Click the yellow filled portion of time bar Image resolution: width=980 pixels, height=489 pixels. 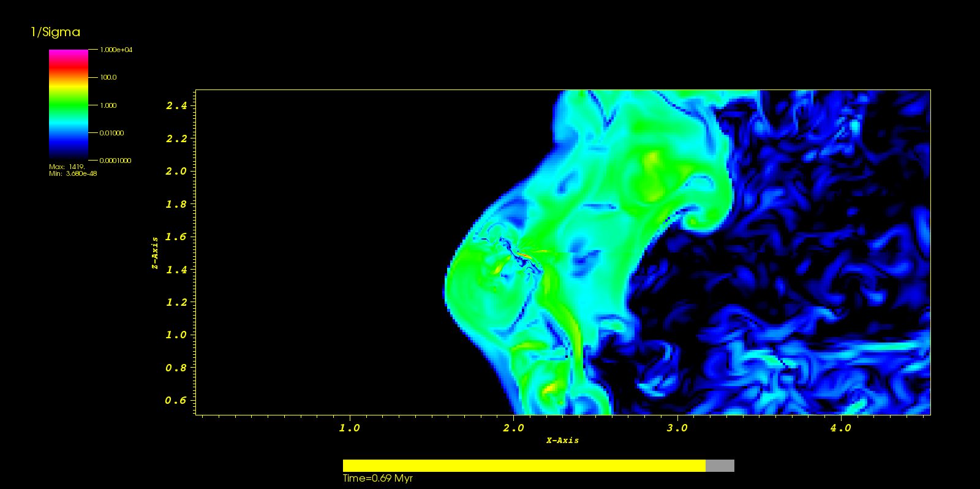point(524,466)
